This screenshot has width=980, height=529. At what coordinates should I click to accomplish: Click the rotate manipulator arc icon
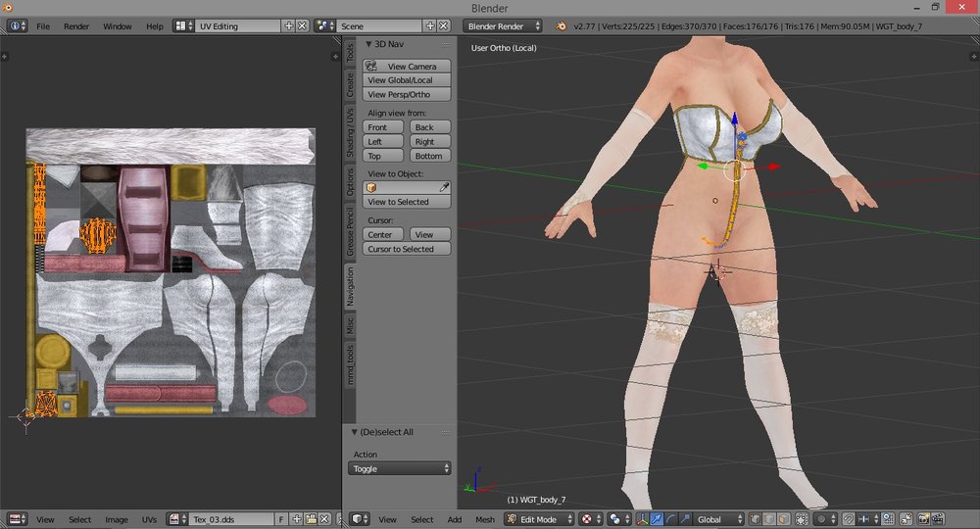pyautogui.click(x=670, y=519)
